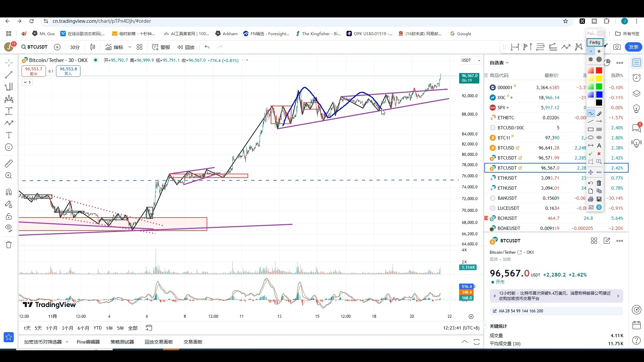Open the USDT currency dropdown
The width and height of the screenshot is (644, 362).
pyautogui.click(x=471, y=60)
